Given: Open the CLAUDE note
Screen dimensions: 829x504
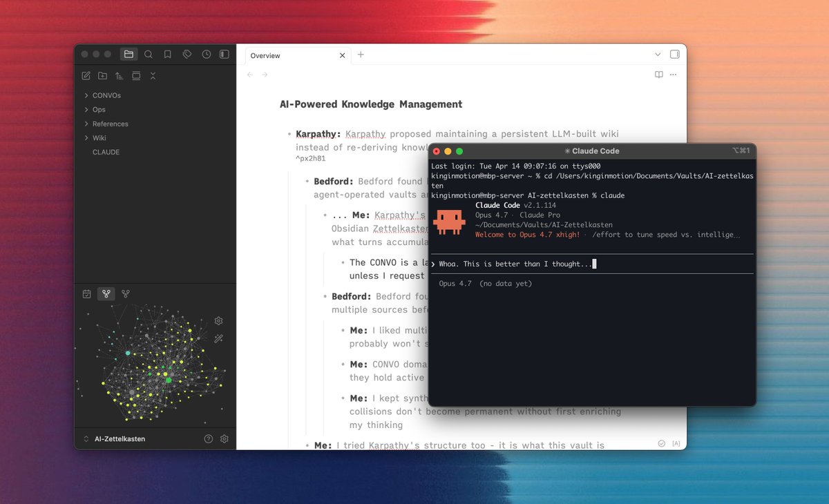Looking at the screenshot, I should coord(106,152).
